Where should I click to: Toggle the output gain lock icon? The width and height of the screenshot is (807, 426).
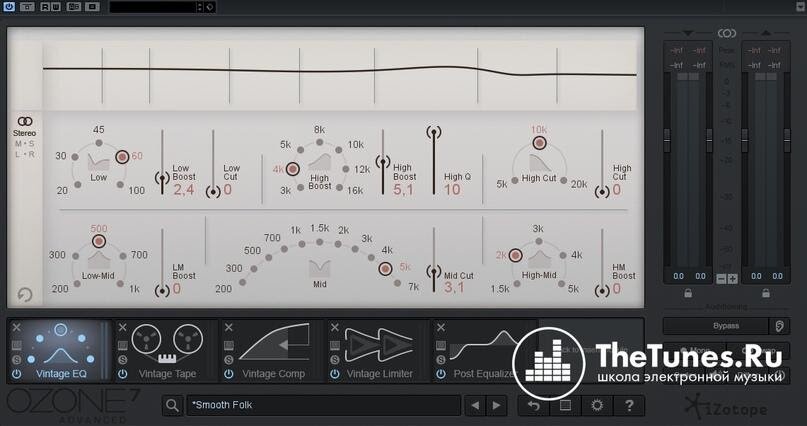766,293
